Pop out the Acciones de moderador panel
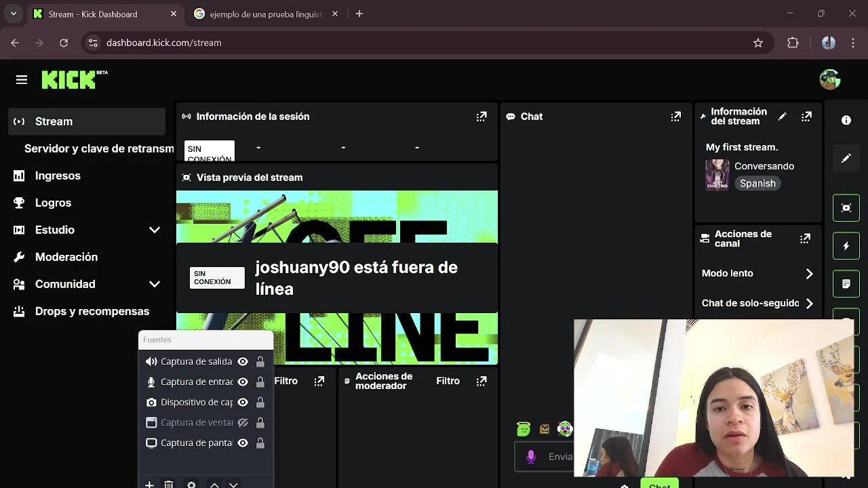The width and height of the screenshot is (868, 488). tap(481, 381)
